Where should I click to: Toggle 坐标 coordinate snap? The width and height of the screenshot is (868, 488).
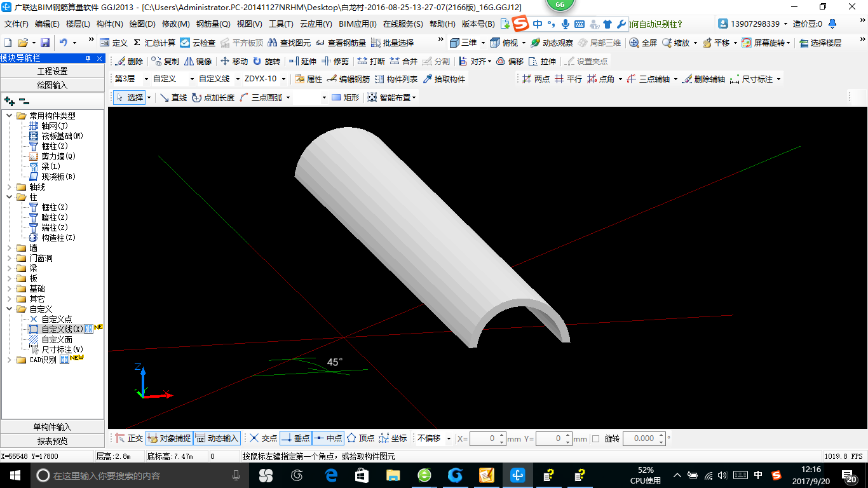point(393,438)
